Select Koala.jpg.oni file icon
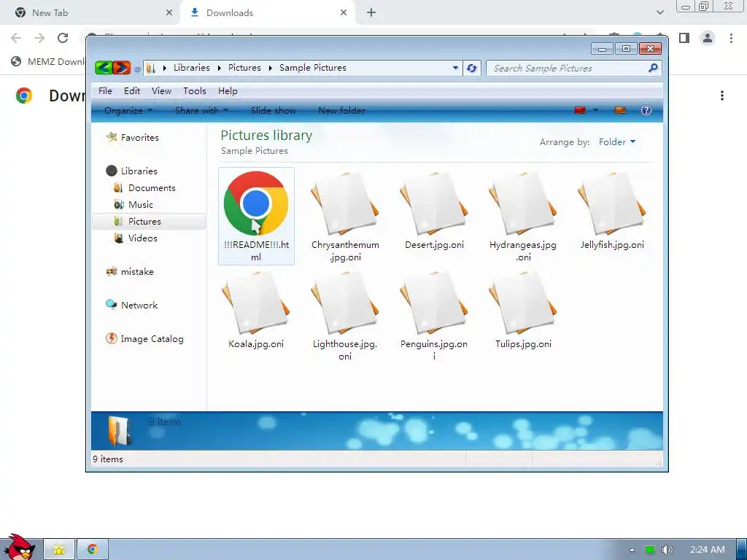This screenshot has height=560, width=747. tap(256, 303)
